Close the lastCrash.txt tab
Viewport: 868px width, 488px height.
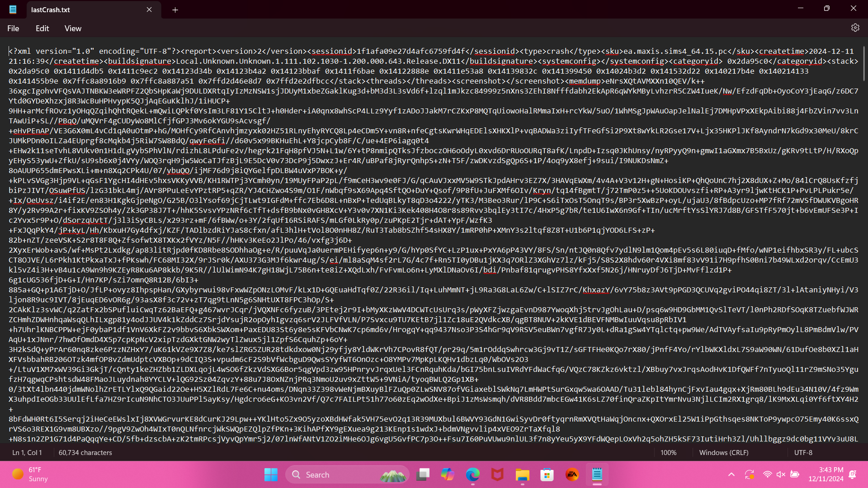click(x=149, y=9)
